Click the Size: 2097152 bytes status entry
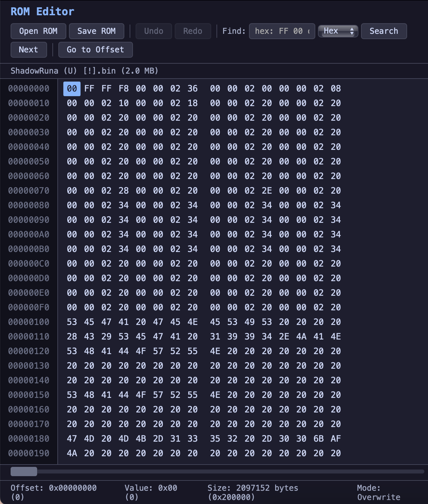Viewport: 428px width, 504px height. pos(253,492)
